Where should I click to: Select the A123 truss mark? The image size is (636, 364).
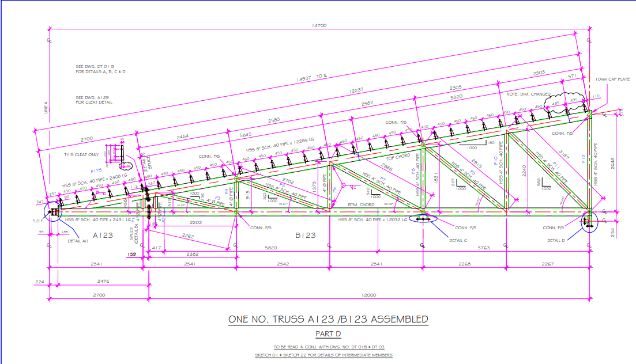click(103, 236)
